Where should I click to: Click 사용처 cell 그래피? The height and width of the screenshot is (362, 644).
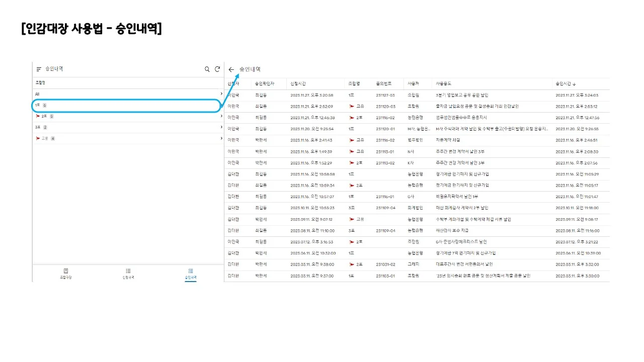pos(413,264)
